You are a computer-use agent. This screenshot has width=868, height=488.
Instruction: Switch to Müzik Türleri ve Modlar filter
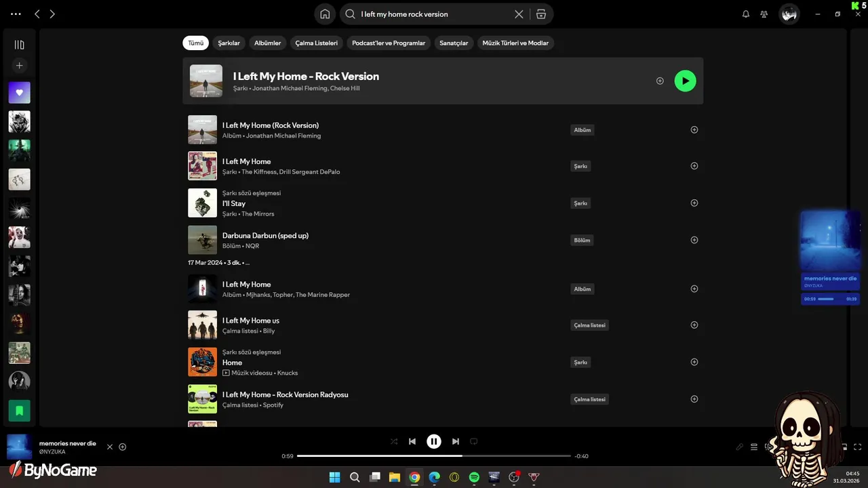tap(515, 43)
